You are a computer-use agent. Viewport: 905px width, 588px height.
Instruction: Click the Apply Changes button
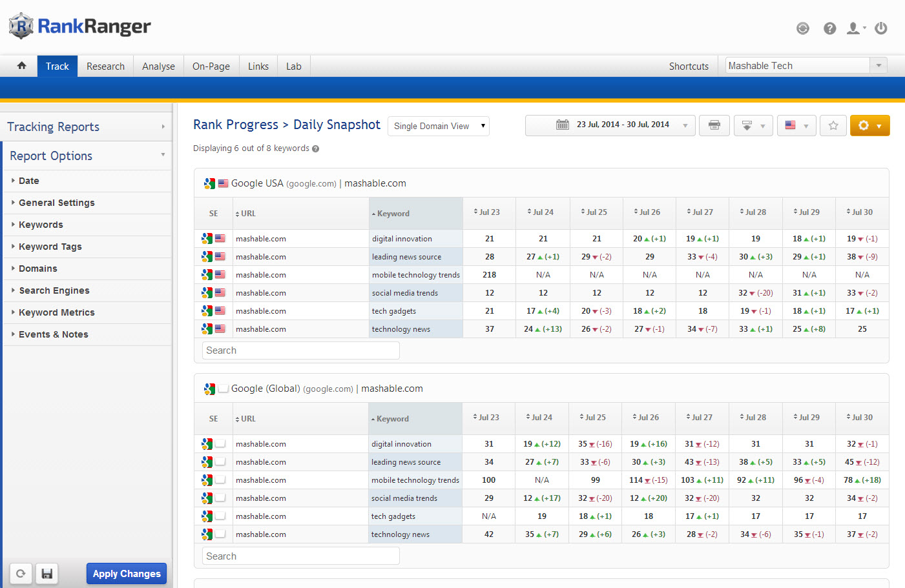point(127,573)
